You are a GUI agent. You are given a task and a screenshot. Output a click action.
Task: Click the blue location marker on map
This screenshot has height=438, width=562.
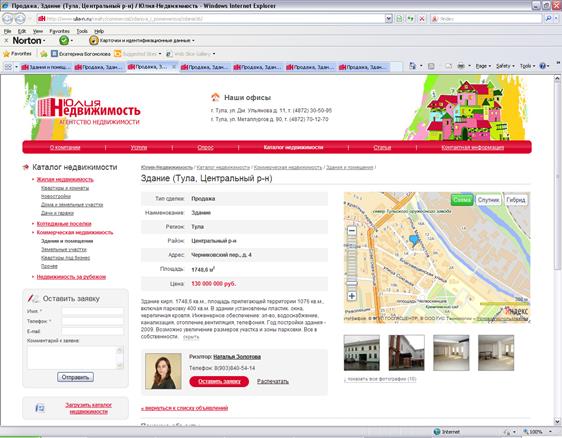(x=414, y=240)
